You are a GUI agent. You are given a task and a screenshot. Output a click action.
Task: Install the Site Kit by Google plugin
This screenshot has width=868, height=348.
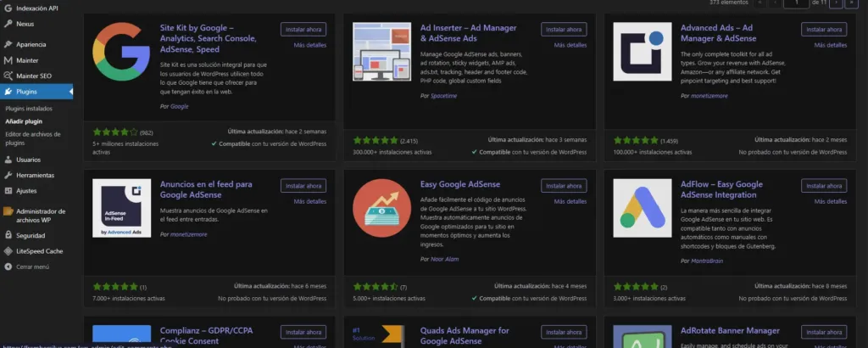(303, 30)
